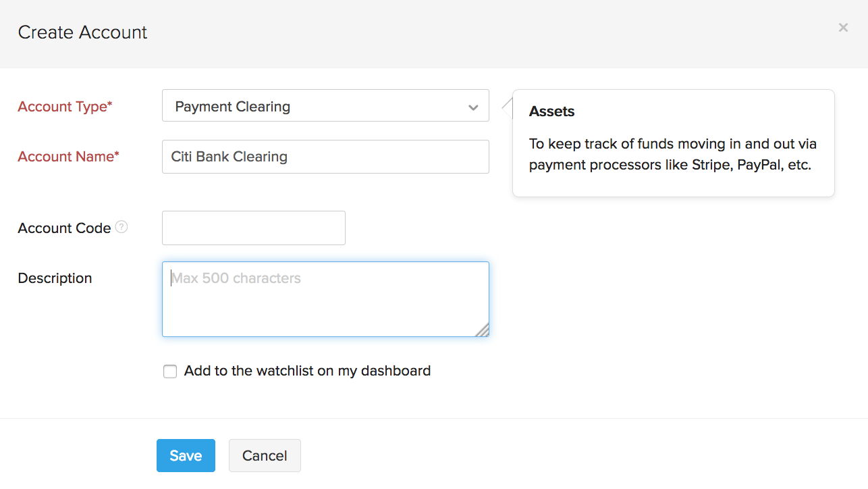The width and height of the screenshot is (868, 489).
Task: Click the Account Name label
Action: (67, 156)
